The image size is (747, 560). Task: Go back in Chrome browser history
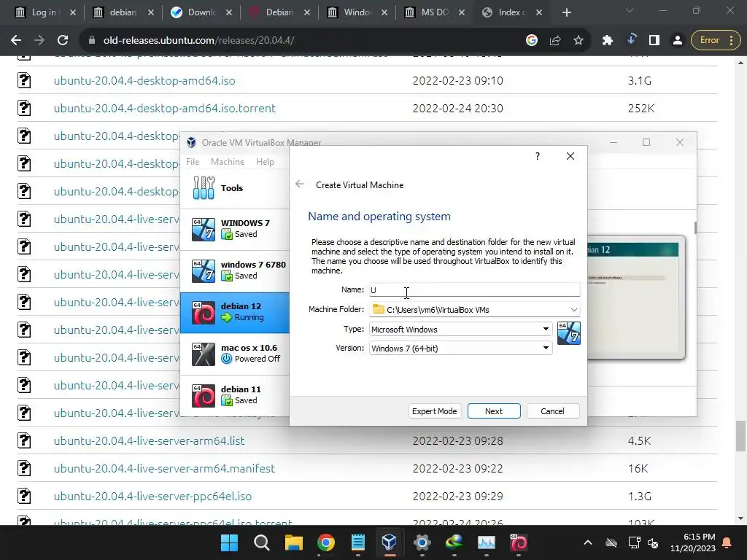pyautogui.click(x=16, y=41)
